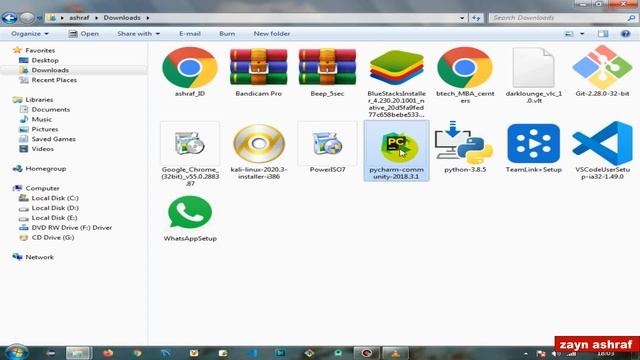The height and width of the screenshot is (360, 640).
Task: Click the Forward navigation arrow
Action: pyautogui.click(x=27, y=18)
